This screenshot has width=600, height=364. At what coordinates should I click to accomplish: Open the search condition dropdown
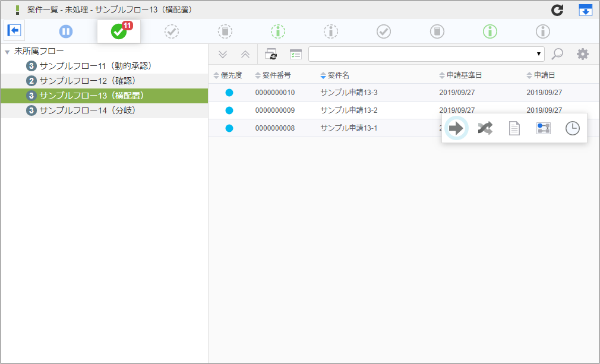pyautogui.click(x=539, y=54)
